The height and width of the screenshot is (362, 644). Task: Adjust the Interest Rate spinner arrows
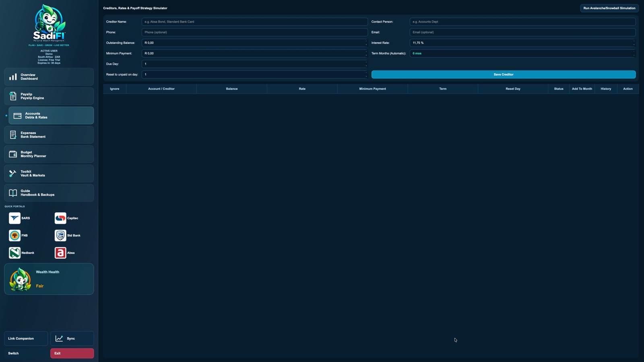634,43
